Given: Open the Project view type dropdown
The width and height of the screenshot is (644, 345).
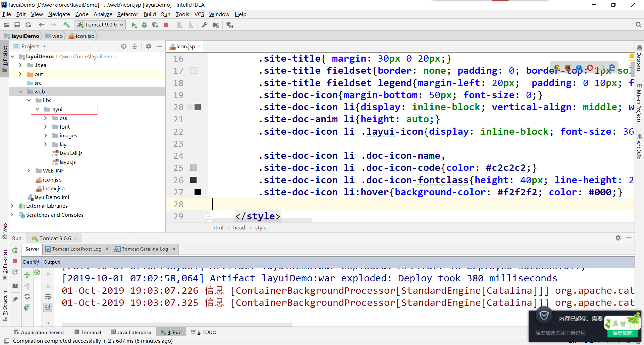Looking at the screenshot, I should pyautogui.click(x=45, y=47).
